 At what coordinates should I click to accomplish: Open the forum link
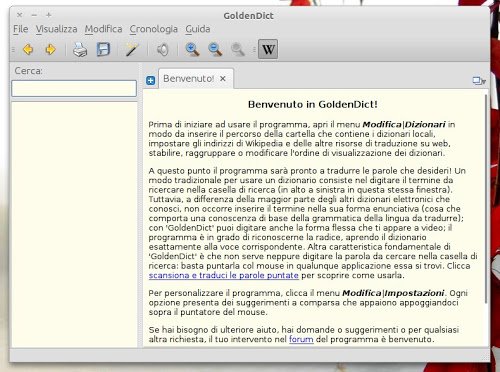(301, 339)
